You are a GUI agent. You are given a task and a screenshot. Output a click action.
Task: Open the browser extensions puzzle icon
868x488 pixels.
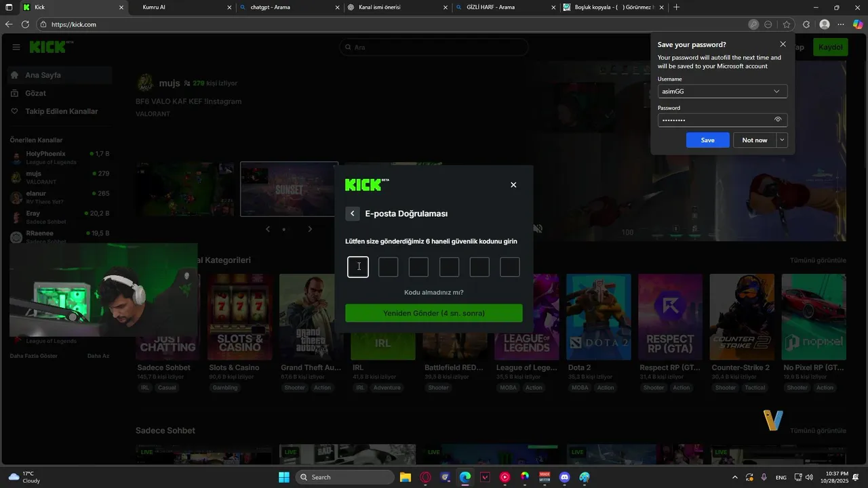pos(806,24)
